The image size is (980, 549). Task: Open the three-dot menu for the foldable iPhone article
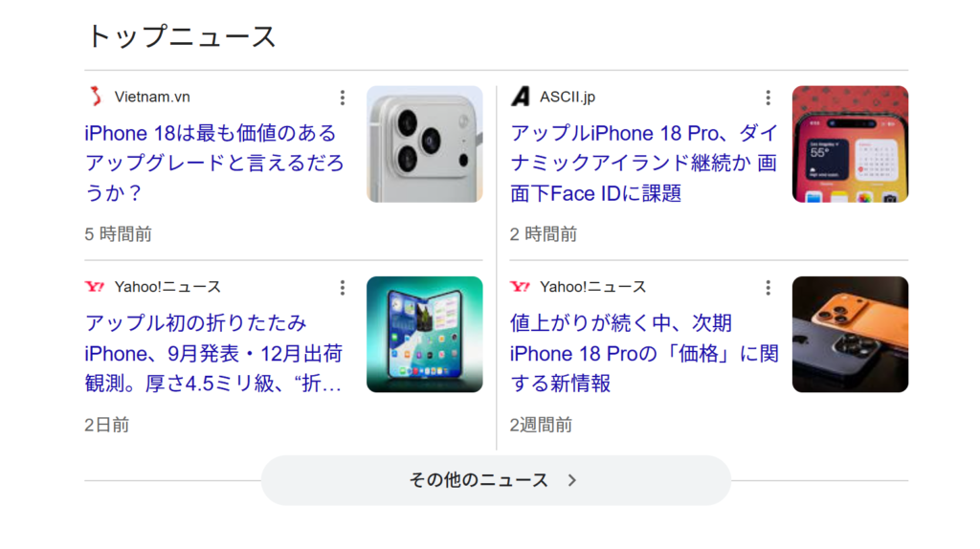pyautogui.click(x=342, y=288)
